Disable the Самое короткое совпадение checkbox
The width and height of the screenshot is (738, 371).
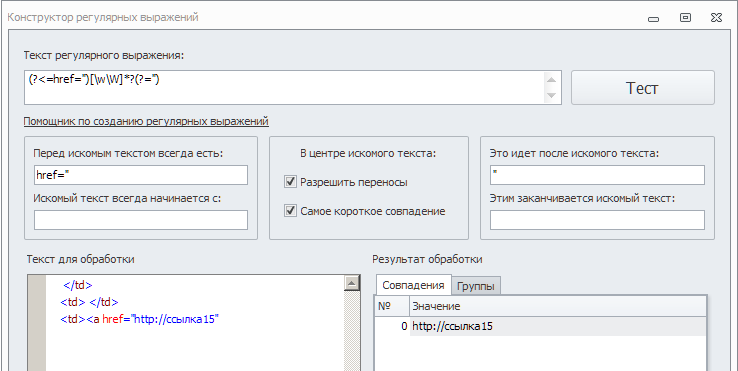[x=290, y=211]
